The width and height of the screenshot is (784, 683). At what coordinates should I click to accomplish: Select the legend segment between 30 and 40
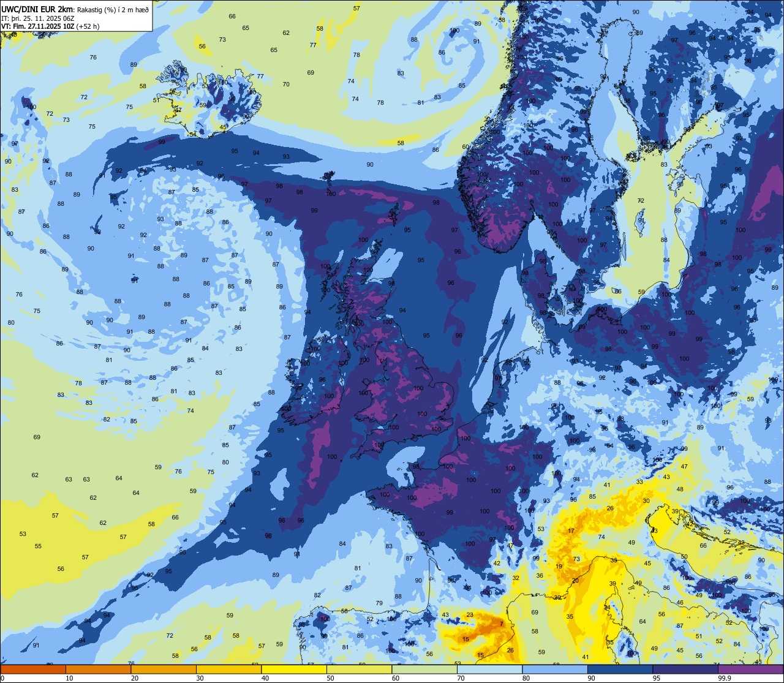tap(228, 669)
